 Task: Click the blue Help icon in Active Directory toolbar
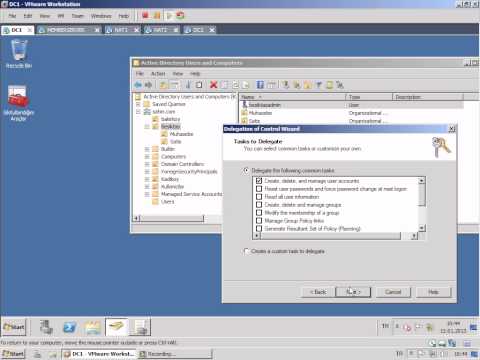click(x=260, y=85)
